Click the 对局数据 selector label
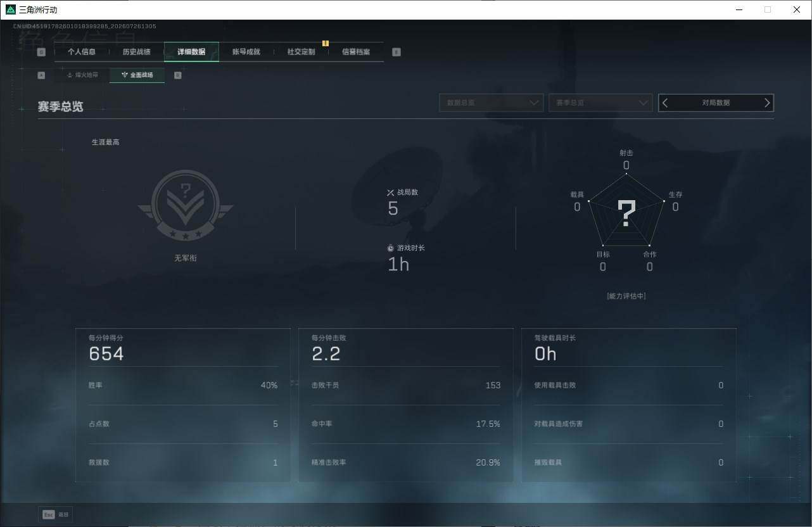Image resolution: width=812 pixels, height=527 pixels. tap(716, 103)
